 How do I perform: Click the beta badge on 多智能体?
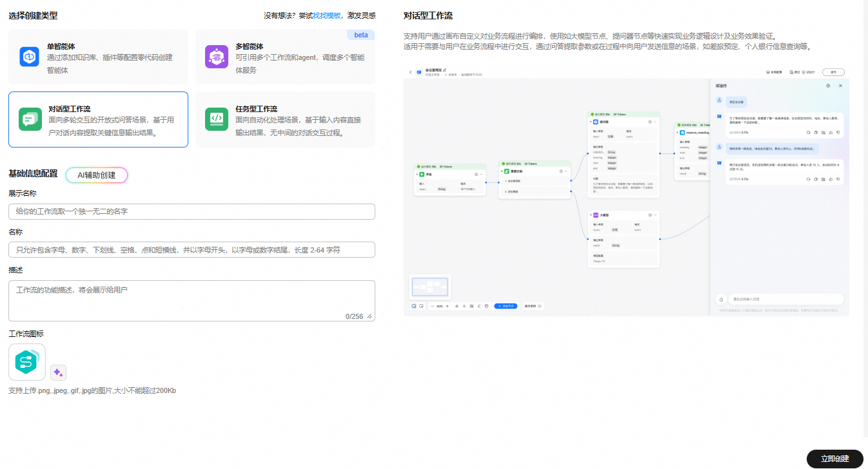360,35
